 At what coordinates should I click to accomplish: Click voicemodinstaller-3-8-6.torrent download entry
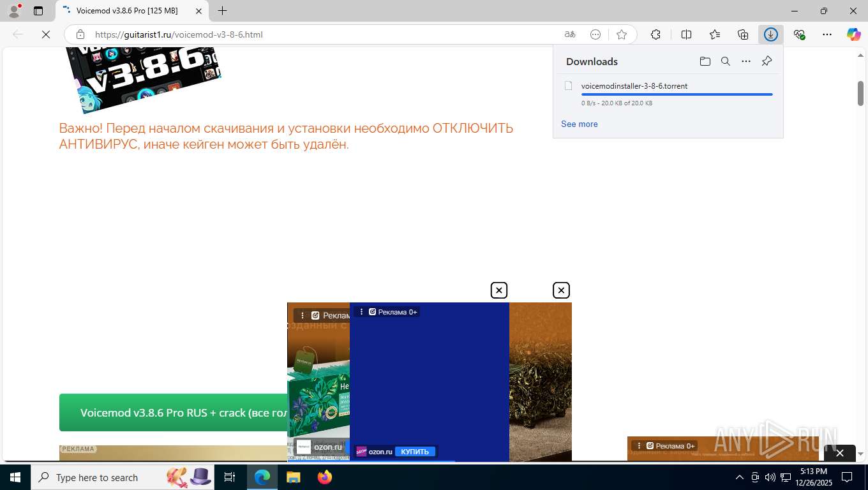click(668, 94)
